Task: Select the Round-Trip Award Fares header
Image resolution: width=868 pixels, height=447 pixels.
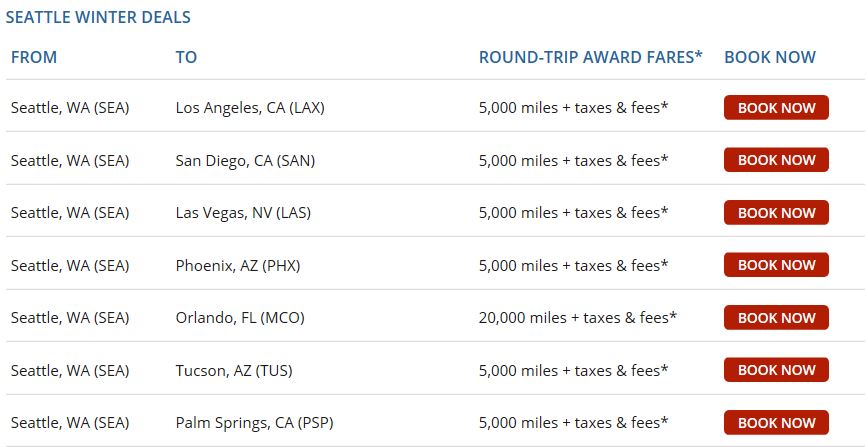Action: pyautogui.click(x=590, y=58)
